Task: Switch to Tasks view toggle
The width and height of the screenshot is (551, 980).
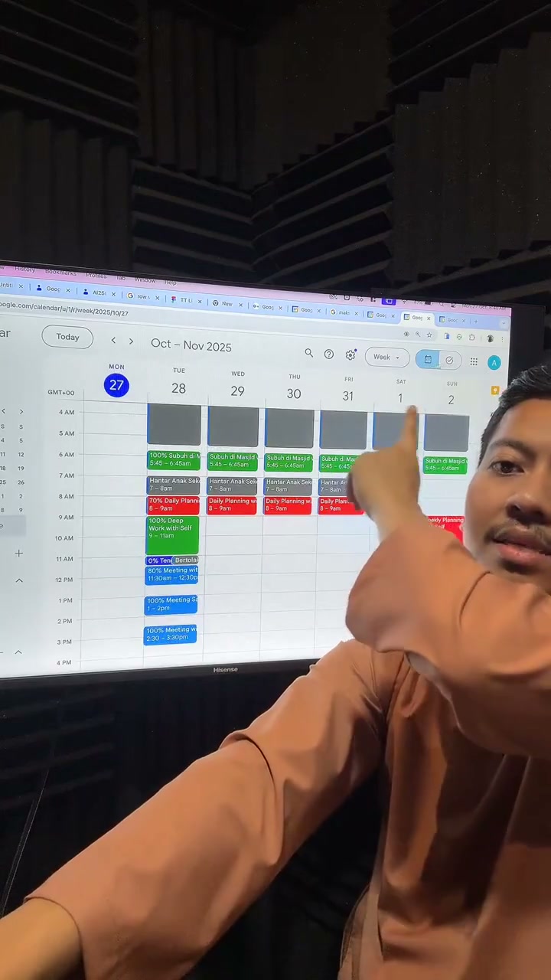Action: (x=449, y=361)
